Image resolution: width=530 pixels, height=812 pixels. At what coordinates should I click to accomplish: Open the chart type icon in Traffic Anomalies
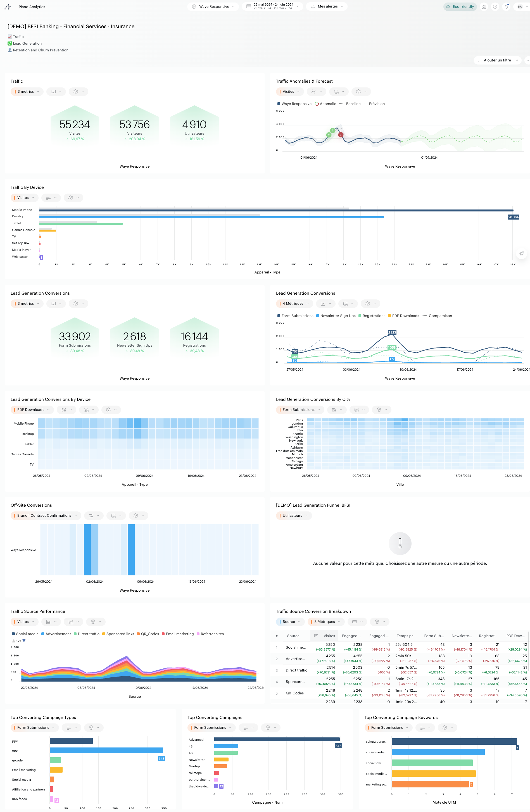tap(316, 91)
